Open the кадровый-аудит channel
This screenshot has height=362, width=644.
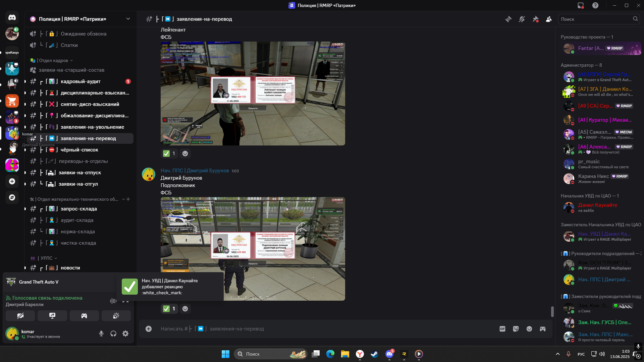pyautogui.click(x=80, y=81)
